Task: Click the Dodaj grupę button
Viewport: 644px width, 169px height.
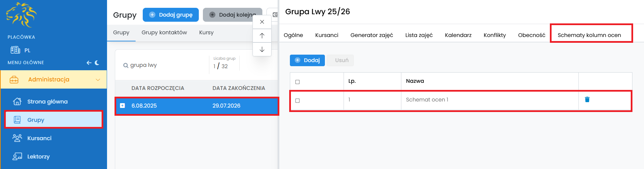Action: [171, 15]
